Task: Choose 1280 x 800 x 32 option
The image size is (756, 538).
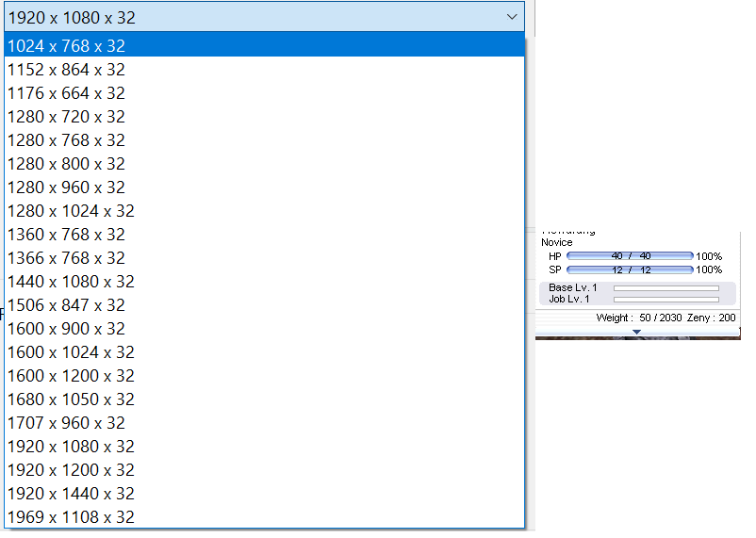Action: point(264,164)
